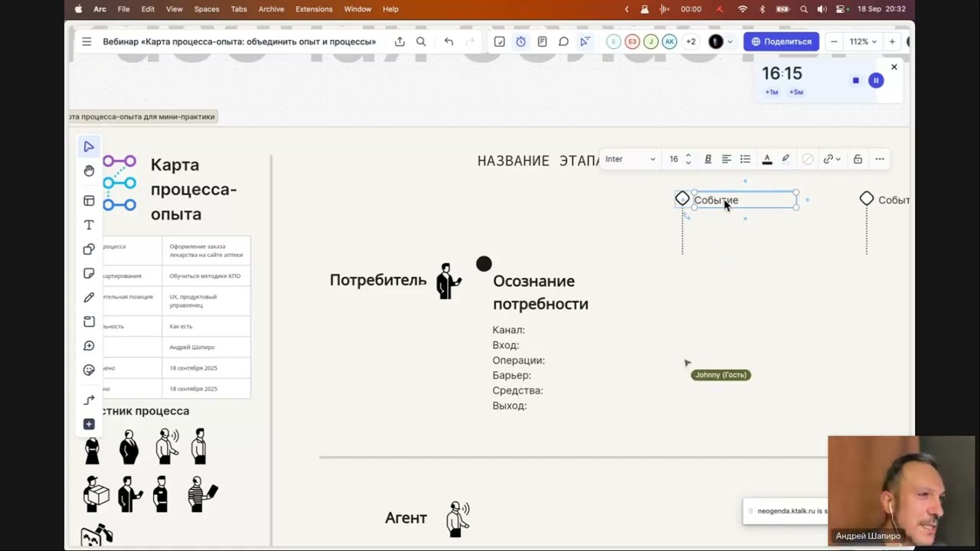Select the add comment tool
This screenshot has height=551, width=980.
pyautogui.click(x=89, y=346)
